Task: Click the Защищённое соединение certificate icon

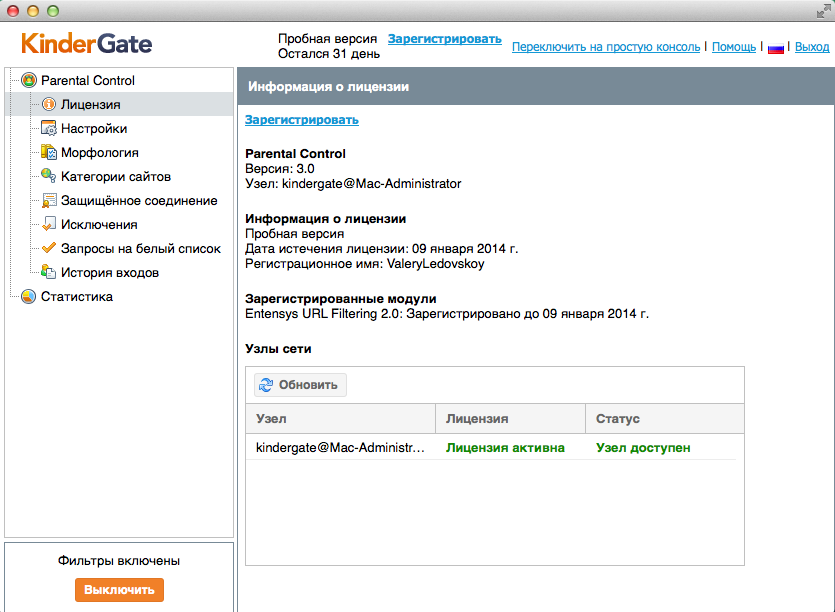Action: [x=49, y=201]
